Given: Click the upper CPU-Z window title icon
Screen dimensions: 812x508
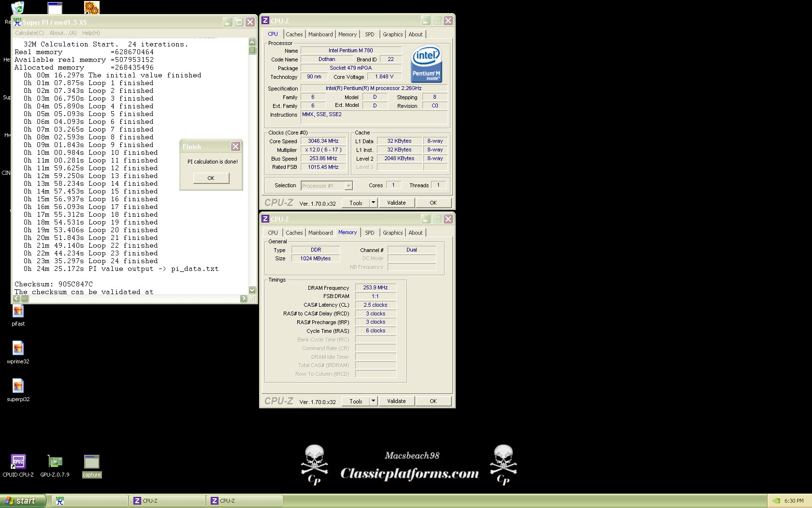Looking at the screenshot, I should coord(265,20).
